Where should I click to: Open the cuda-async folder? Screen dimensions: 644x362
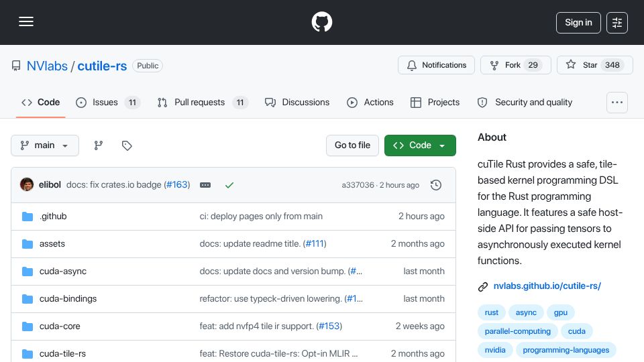pyautogui.click(x=63, y=271)
